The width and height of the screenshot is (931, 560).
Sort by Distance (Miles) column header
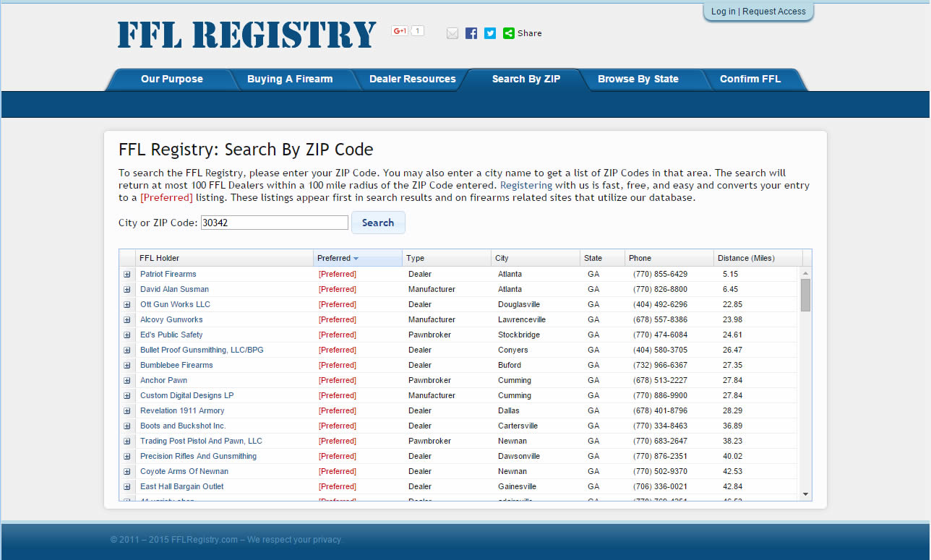[758, 258]
